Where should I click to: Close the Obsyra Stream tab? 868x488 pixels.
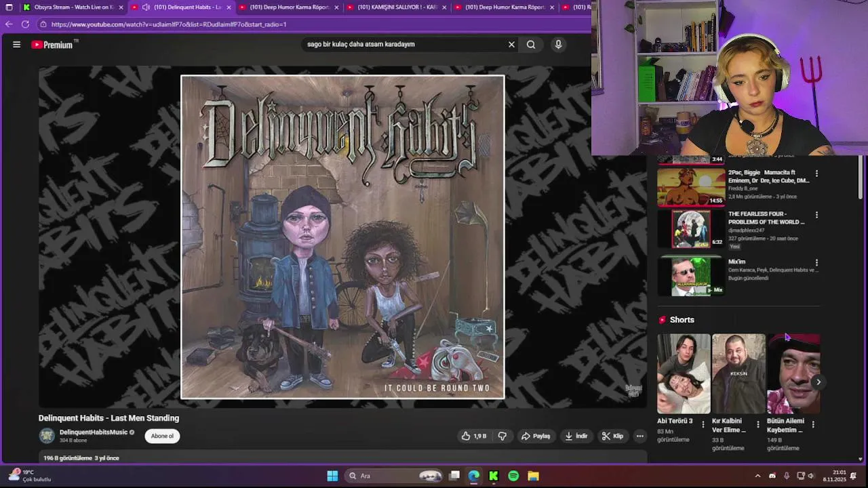[121, 7]
